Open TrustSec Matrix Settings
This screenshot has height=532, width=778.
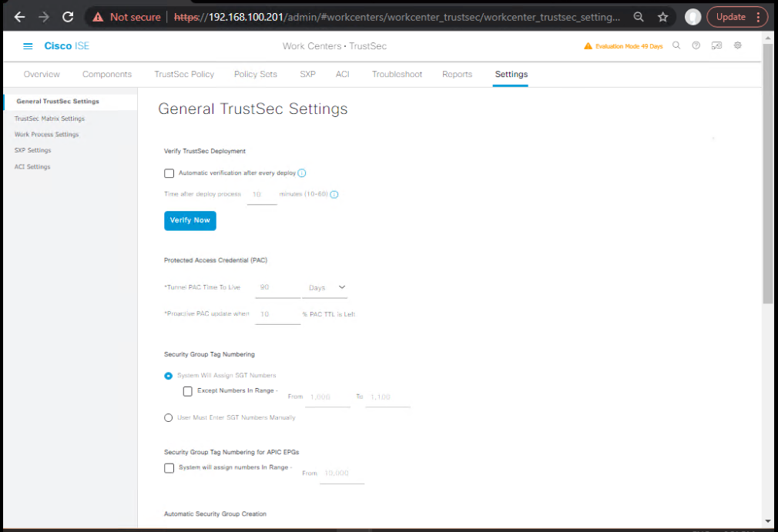click(x=49, y=119)
